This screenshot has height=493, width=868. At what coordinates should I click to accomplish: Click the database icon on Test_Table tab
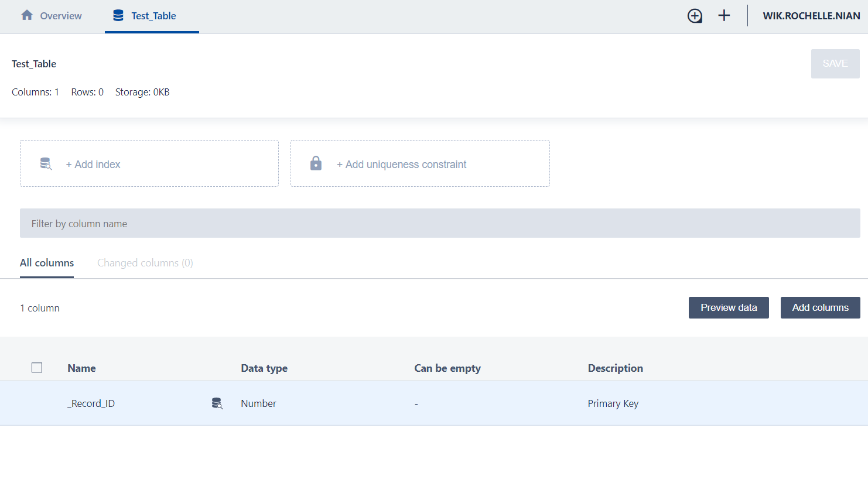click(118, 16)
